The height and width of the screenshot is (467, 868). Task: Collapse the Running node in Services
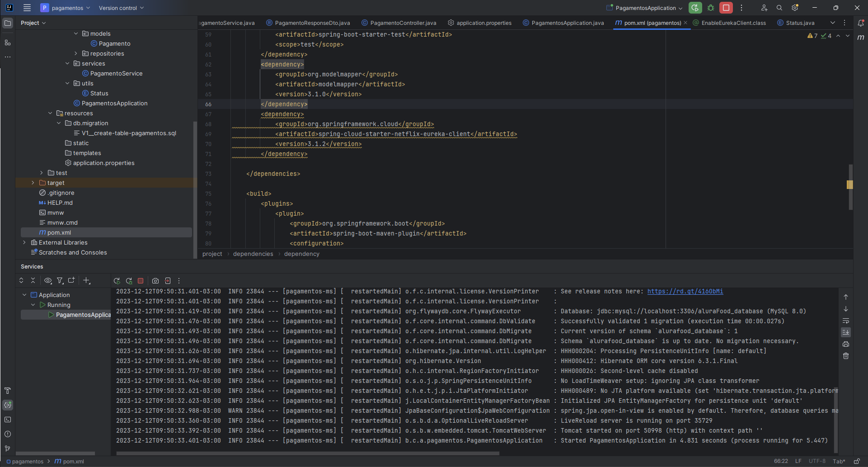[33, 305]
